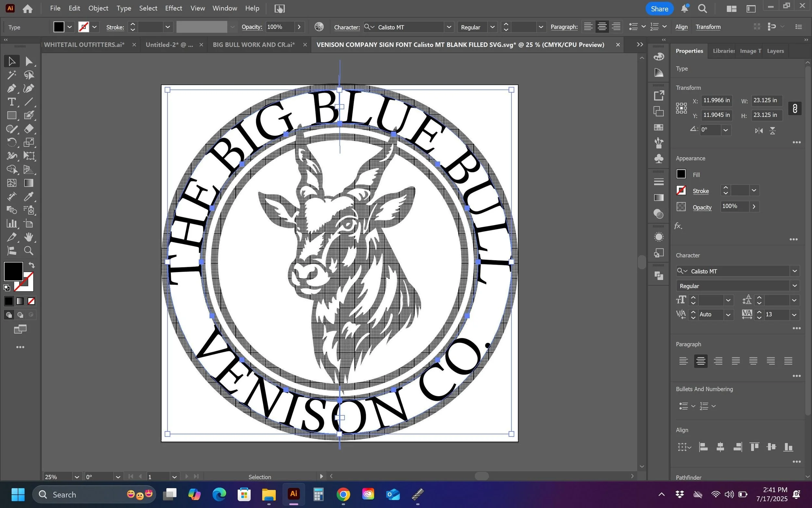
Task: Toggle constrain width and height proportions
Action: (794, 108)
